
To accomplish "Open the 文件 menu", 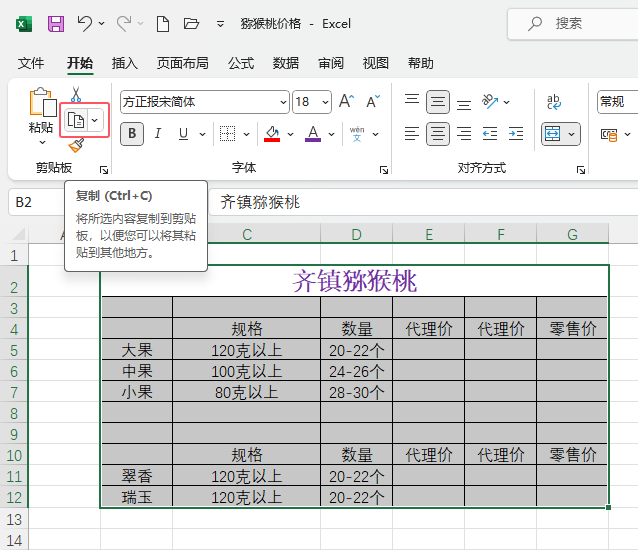I will (31, 63).
